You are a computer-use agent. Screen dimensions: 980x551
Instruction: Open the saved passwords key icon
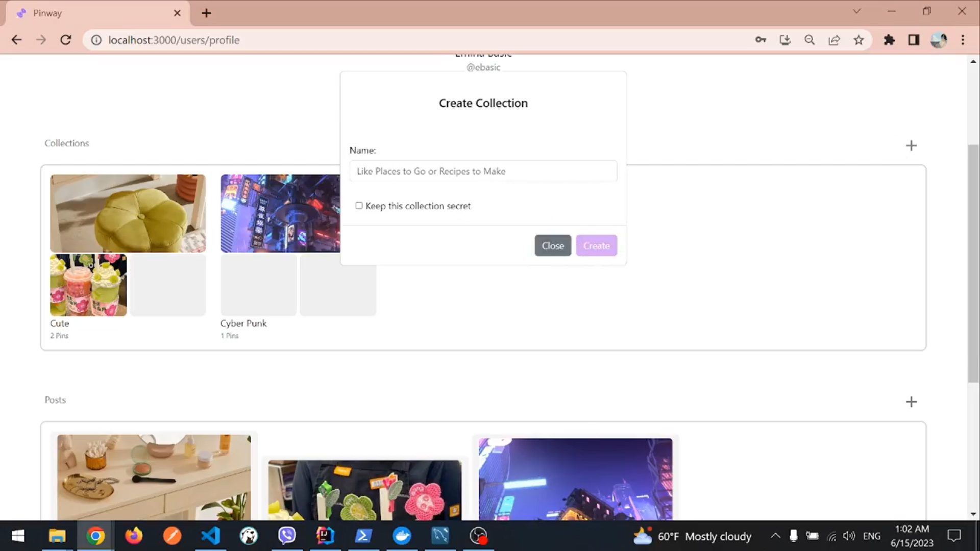point(761,40)
